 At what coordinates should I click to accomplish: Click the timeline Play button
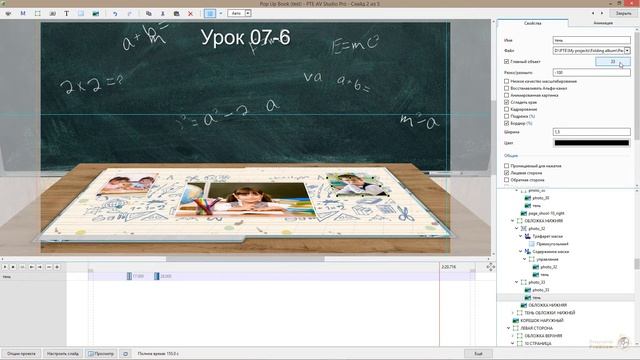(5, 267)
